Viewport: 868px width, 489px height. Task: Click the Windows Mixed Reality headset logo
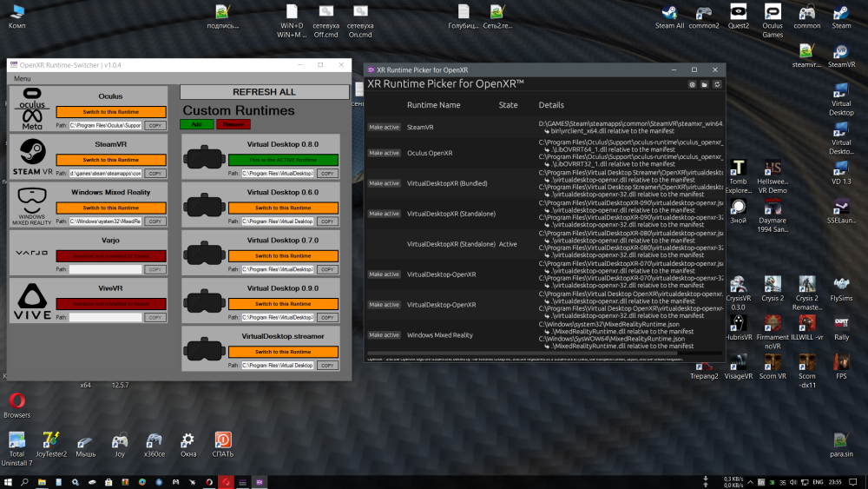coord(32,206)
